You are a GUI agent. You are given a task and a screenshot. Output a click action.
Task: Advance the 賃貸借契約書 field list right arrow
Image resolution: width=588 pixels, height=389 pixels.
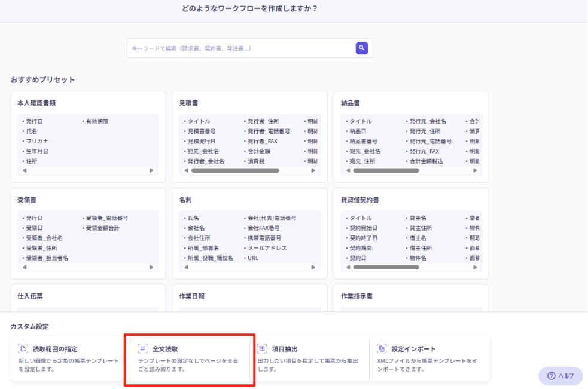[x=474, y=268]
